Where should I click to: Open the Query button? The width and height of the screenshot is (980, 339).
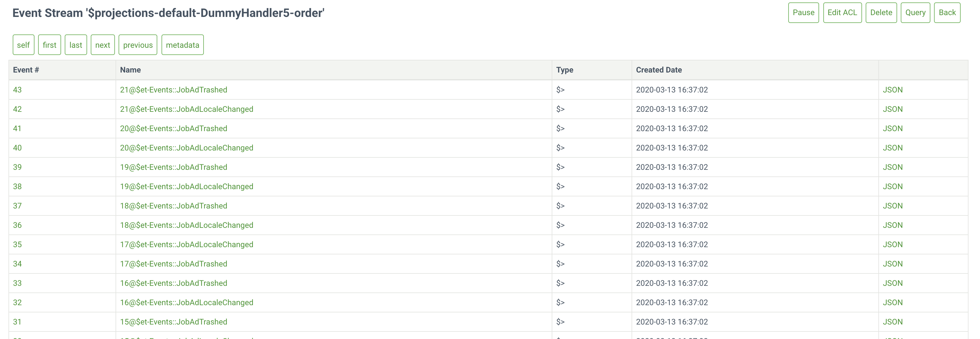[x=915, y=13]
